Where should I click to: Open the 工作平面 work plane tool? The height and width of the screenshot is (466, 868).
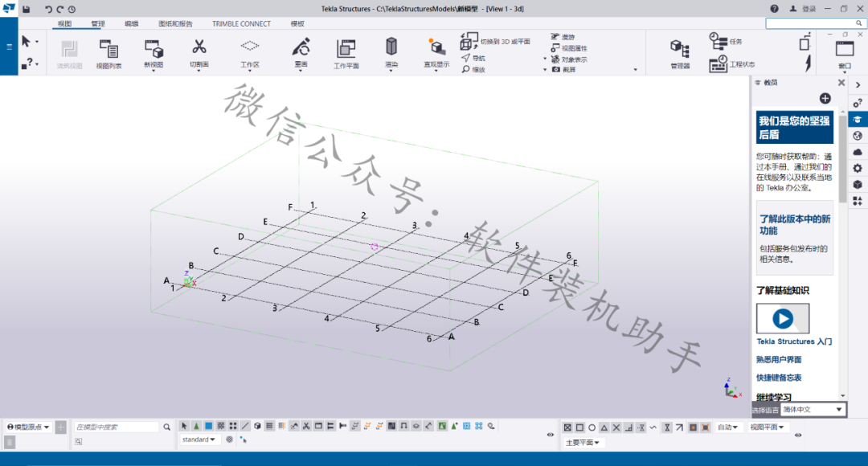(346, 54)
